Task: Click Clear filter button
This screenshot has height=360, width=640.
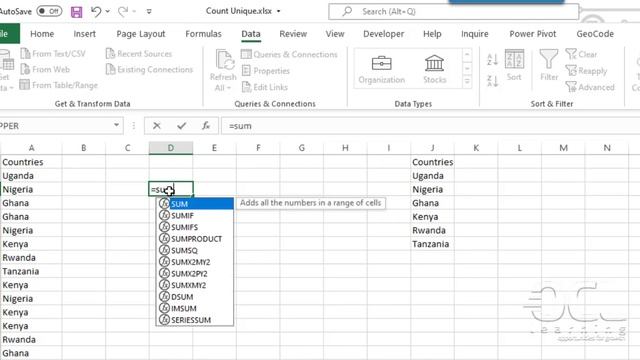Action: click(x=582, y=54)
